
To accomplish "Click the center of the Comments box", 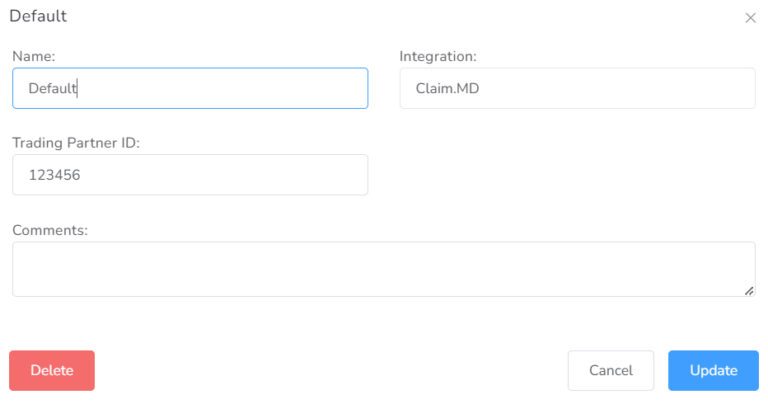I will click(383, 269).
